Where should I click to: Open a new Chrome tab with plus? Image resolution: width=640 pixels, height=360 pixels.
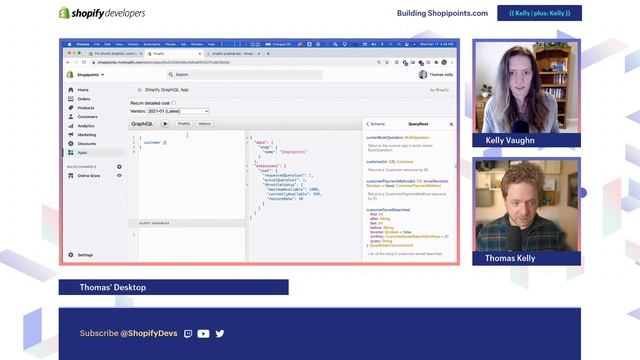[268, 53]
